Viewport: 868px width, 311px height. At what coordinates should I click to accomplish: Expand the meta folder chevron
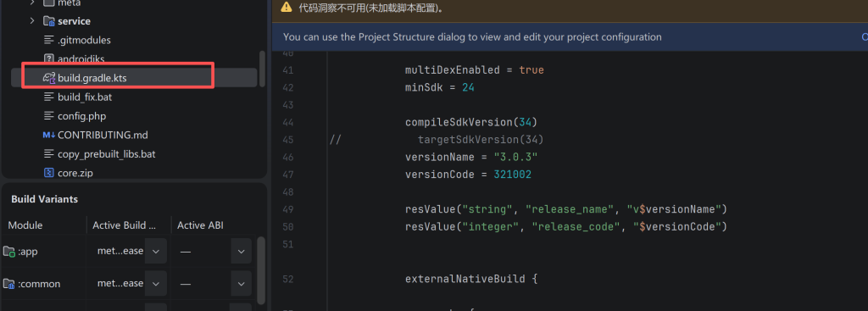tap(33, 3)
